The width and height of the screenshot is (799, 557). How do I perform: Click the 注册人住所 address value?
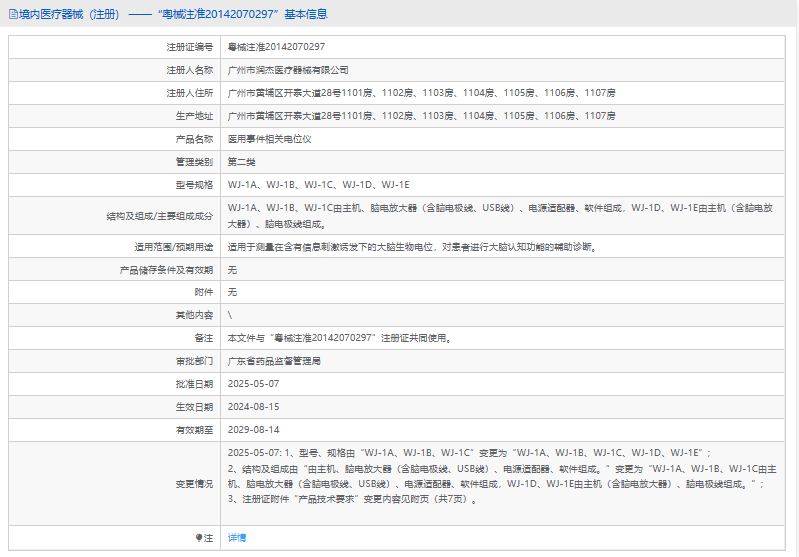(421, 93)
